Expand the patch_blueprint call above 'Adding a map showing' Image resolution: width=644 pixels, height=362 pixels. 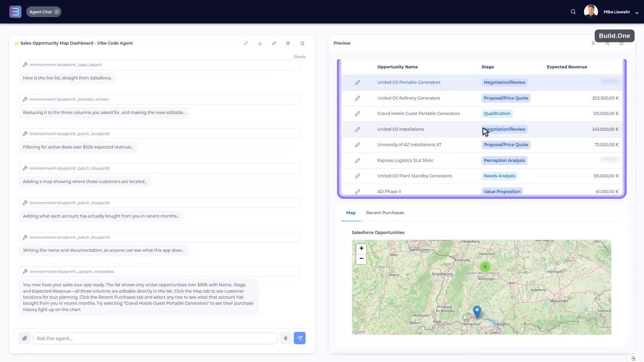pos(160,168)
